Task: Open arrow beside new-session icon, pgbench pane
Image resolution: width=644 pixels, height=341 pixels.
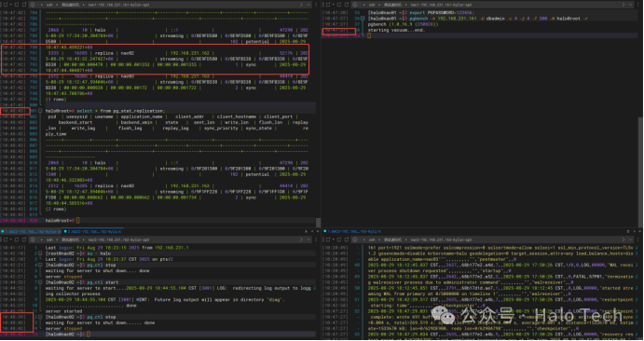Action: click(x=333, y=5)
